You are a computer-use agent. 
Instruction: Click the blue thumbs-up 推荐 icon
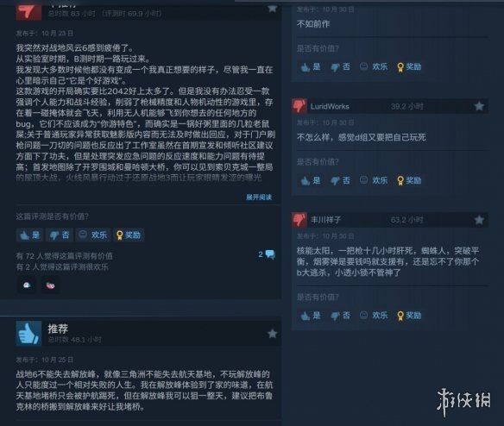28,334
